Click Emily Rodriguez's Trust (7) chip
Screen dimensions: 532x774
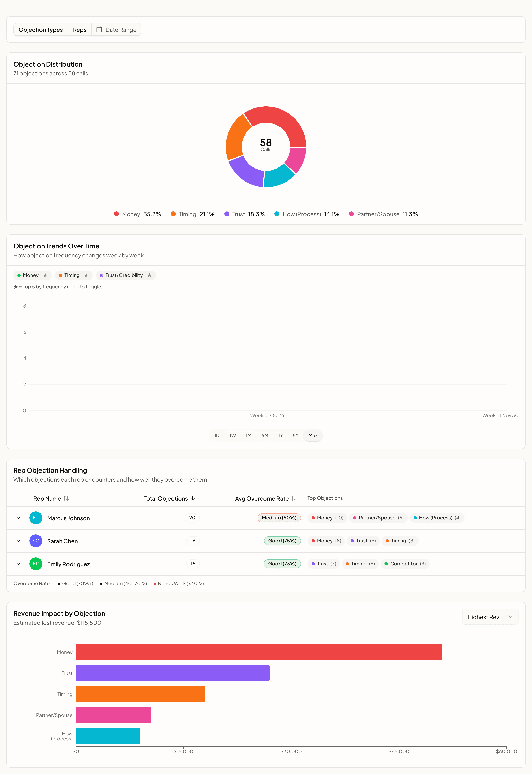coord(324,564)
